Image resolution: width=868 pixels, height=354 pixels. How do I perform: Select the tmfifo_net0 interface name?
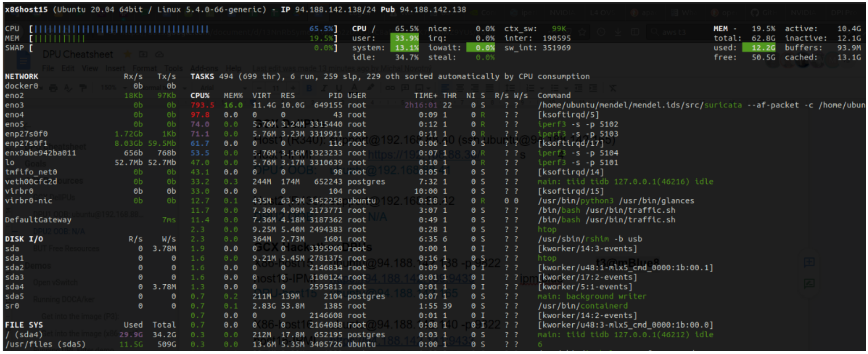pyautogui.click(x=31, y=172)
